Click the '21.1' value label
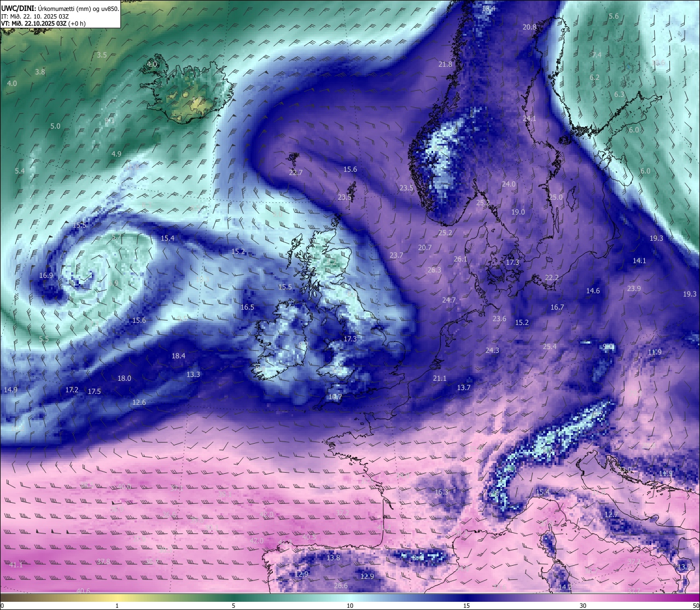 tap(440, 378)
